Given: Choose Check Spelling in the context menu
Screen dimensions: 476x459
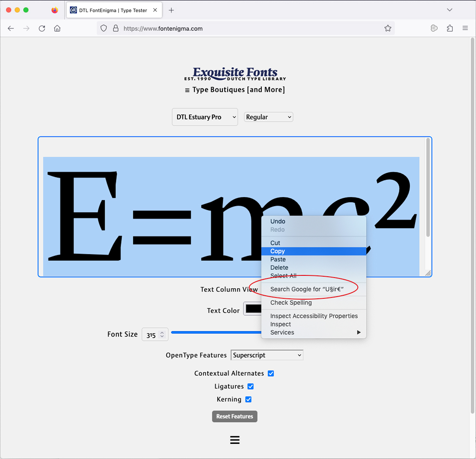Looking at the screenshot, I should tap(314, 303).
